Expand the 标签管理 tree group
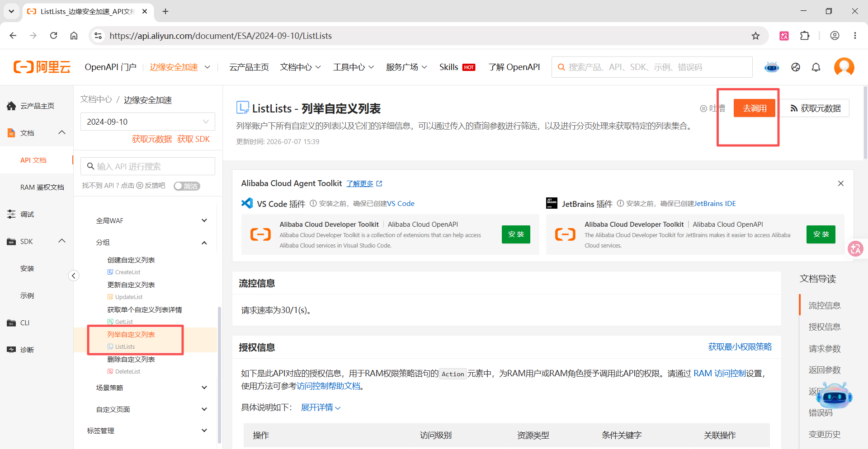This screenshot has height=449, width=868. pos(204,430)
